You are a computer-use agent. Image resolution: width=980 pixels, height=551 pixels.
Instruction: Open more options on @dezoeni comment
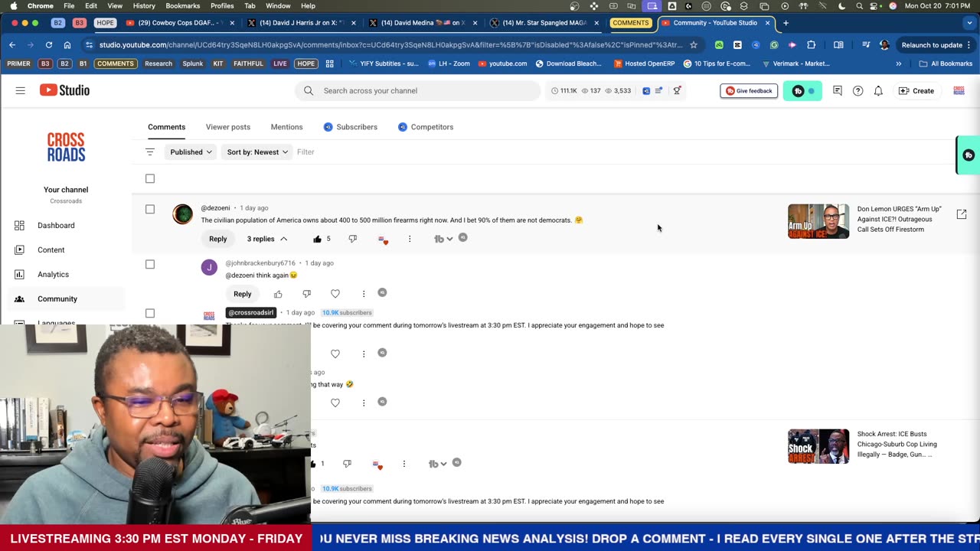(x=410, y=239)
